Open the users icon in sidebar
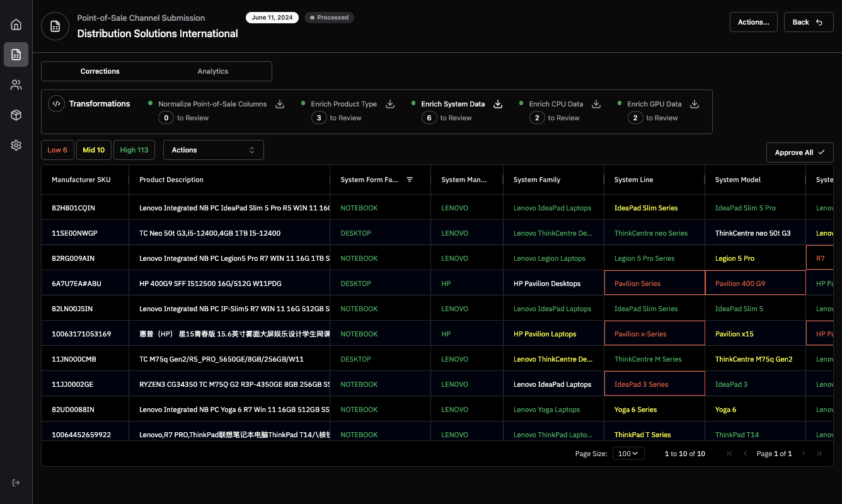Image resolution: width=842 pixels, height=504 pixels. pyautogui.click(x=16, y=85)
